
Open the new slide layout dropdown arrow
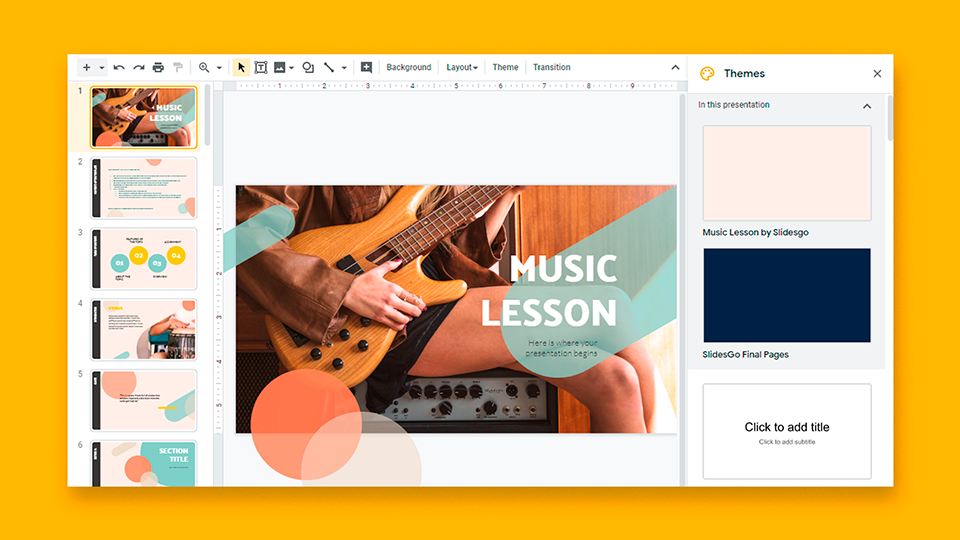click(101, 68)
